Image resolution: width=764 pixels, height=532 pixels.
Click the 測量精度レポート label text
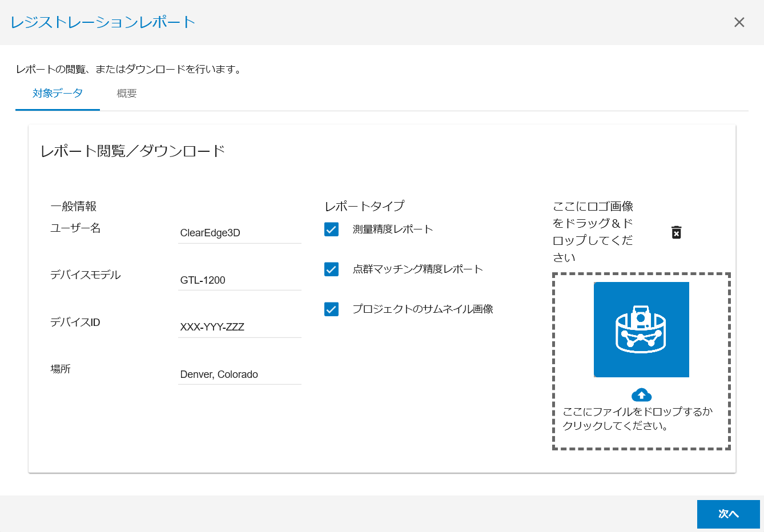[393, 229]
